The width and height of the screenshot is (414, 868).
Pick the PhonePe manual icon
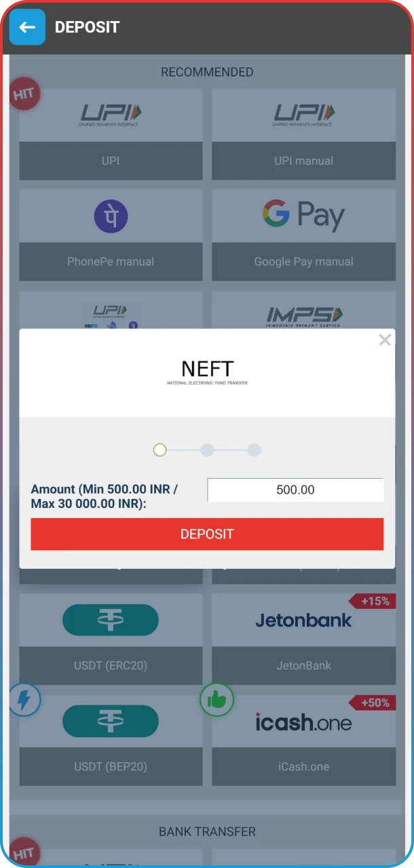[111, 216]
